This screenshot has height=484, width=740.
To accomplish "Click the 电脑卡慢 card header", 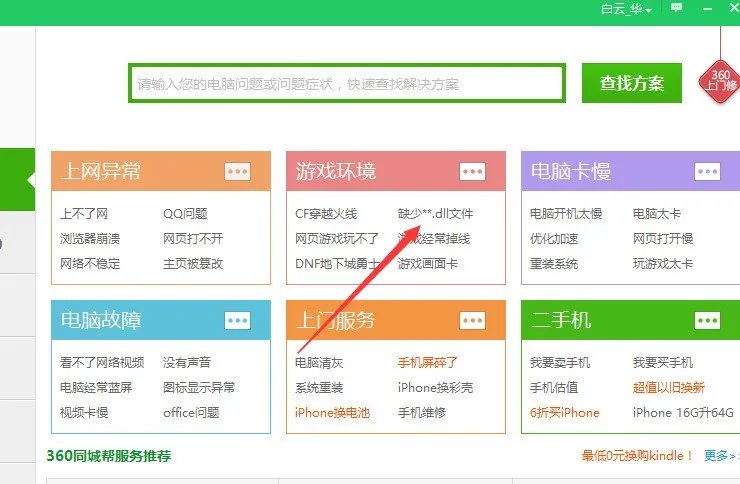I will coord(631,171).
